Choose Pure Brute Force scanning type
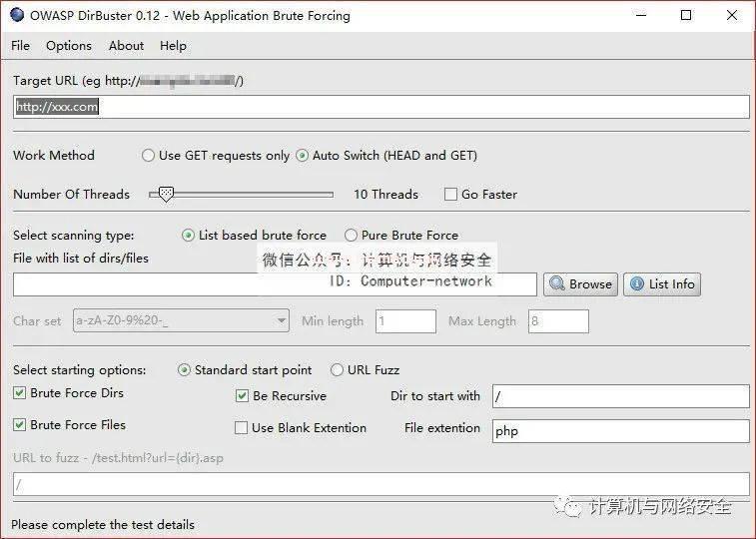Screen dimensions: 756x539 (351, 236)
